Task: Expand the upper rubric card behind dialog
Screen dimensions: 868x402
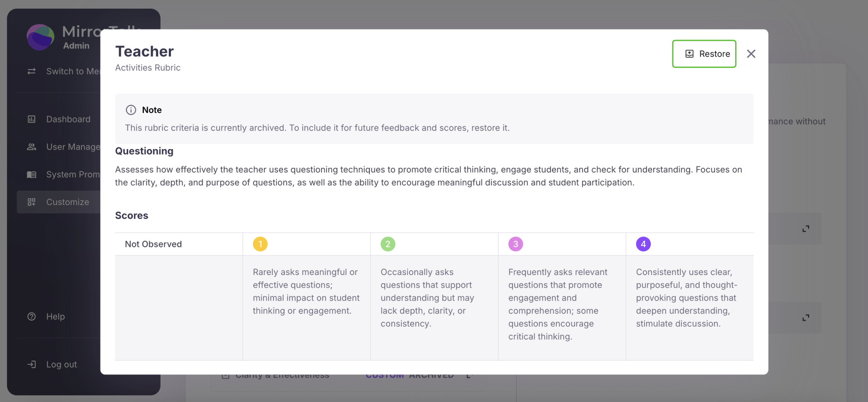Action: [x=806, y=229]
